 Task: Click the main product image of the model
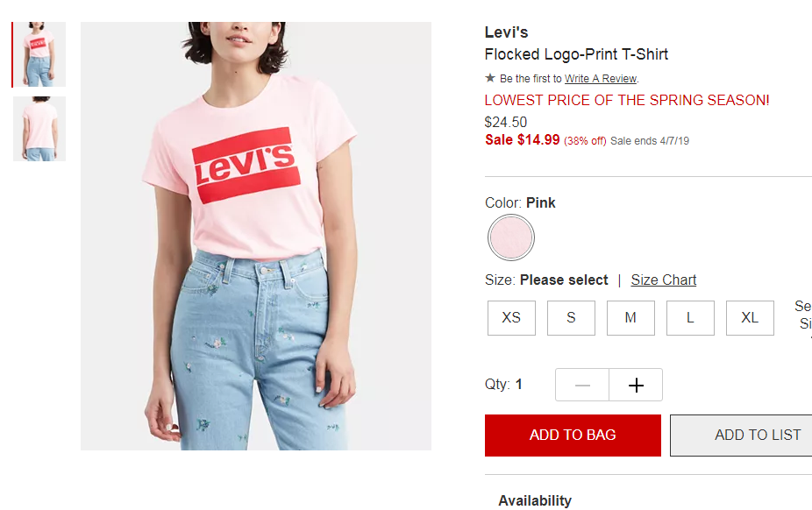pos(256,236)
